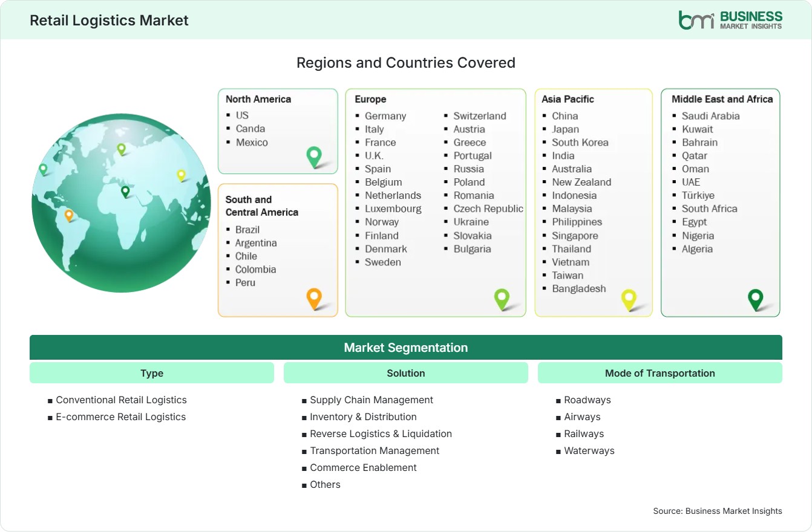Click the yellow pin in Asia Pacific card
The width and height of the screenshot is (812, 532).
coord(629,299)
